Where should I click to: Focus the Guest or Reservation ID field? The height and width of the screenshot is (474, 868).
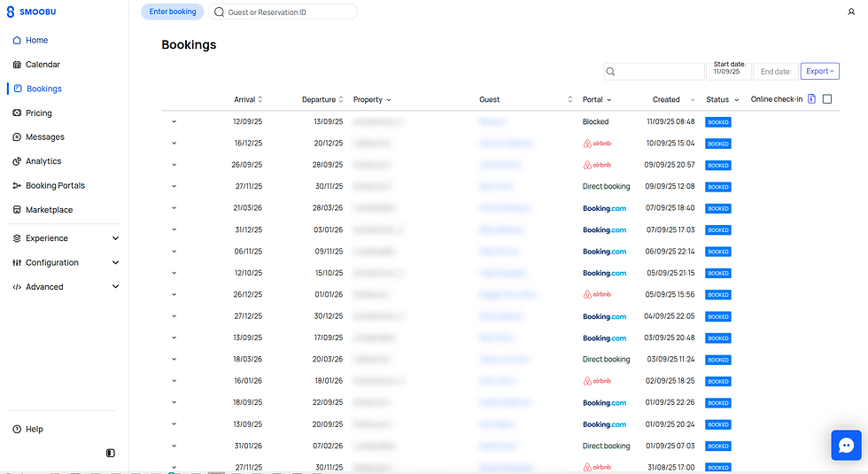click(283, 12)
